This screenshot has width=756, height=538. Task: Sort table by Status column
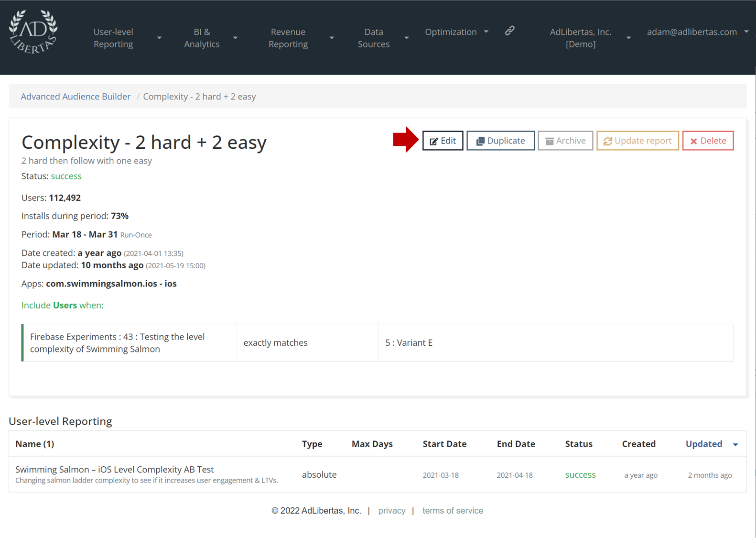579,444
